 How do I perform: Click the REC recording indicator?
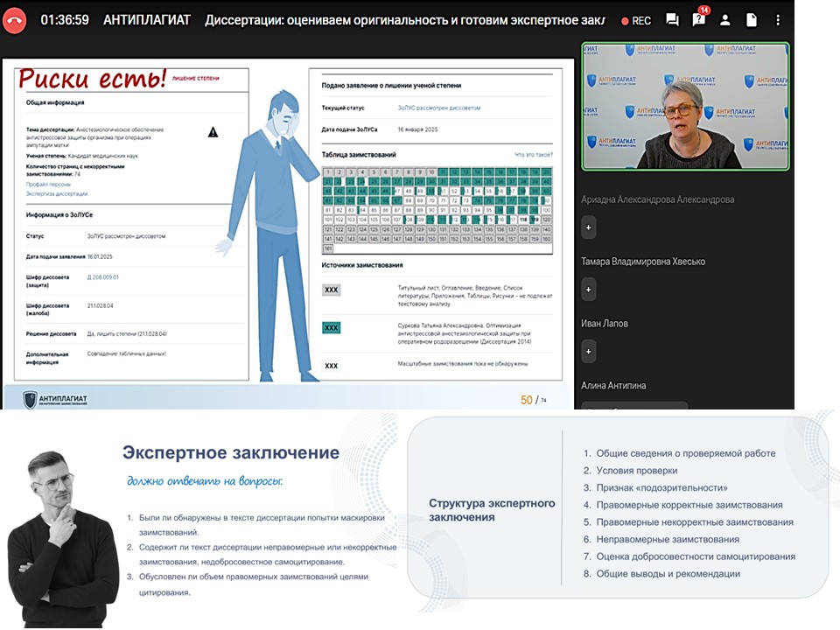point(636,21)
